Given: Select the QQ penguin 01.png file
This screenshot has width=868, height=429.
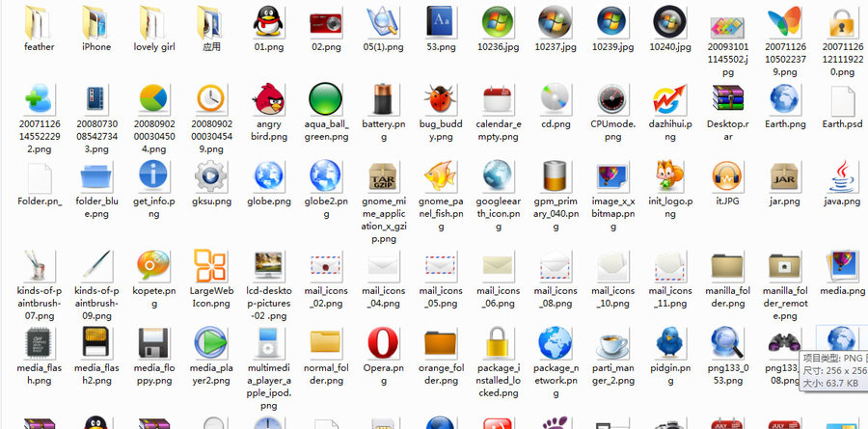Looking at the screenshot, I should [268, 21].
